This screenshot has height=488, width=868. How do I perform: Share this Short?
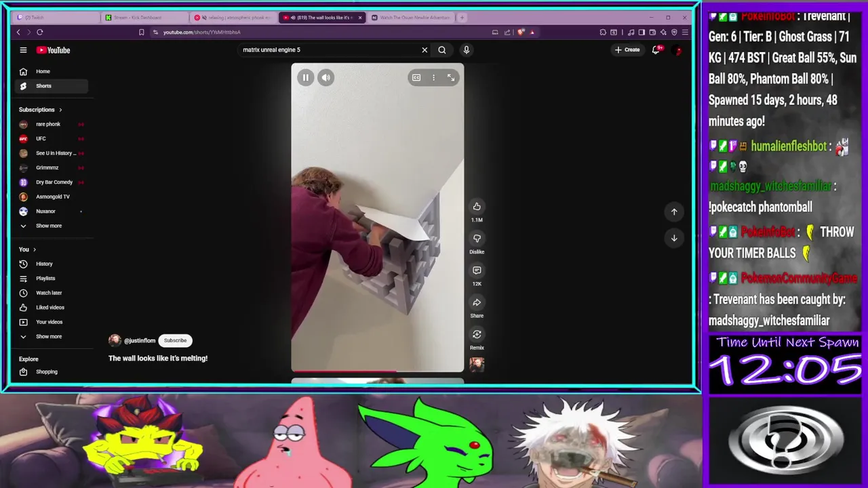coord(477,302)
